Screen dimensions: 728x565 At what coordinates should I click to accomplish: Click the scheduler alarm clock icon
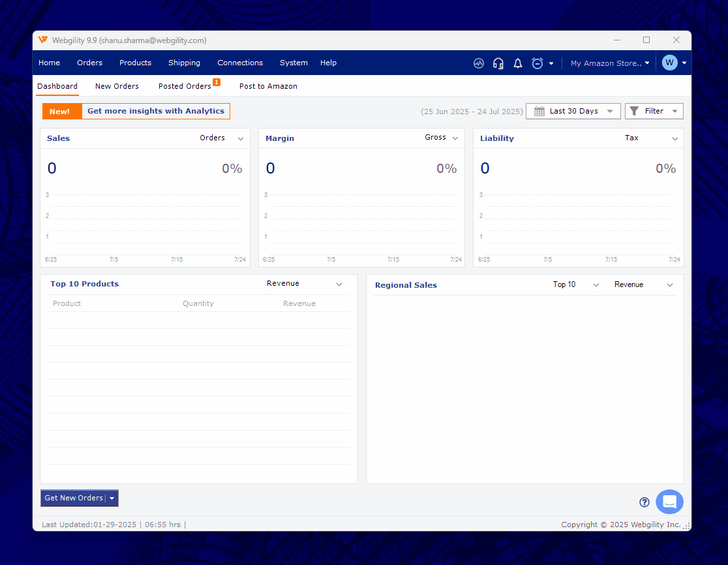click(x=537, y=63)
